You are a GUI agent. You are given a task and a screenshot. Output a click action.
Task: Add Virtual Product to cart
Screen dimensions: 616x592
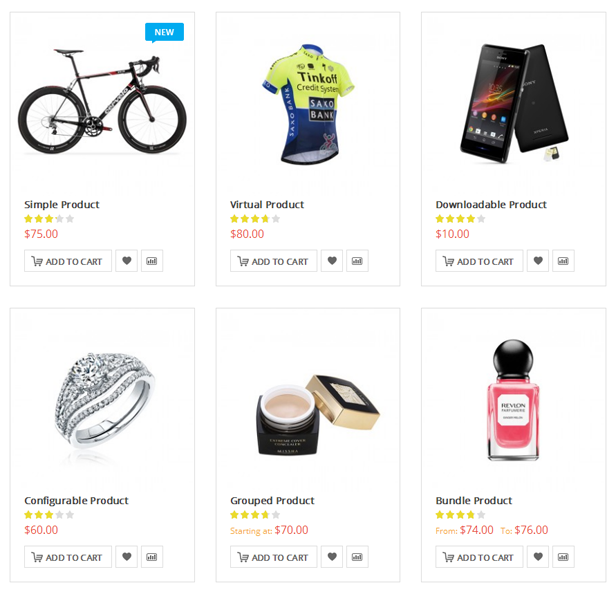[x=273, y=261]
